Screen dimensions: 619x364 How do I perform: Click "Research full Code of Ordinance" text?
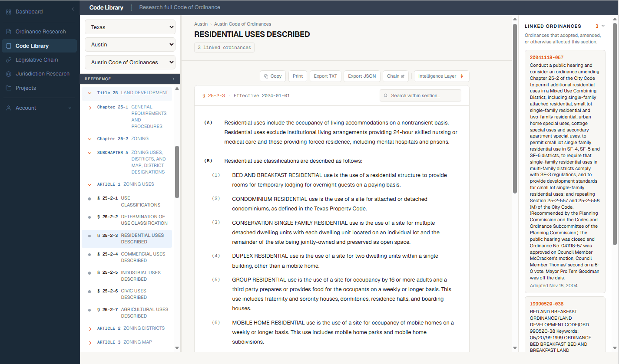point(179,7)
